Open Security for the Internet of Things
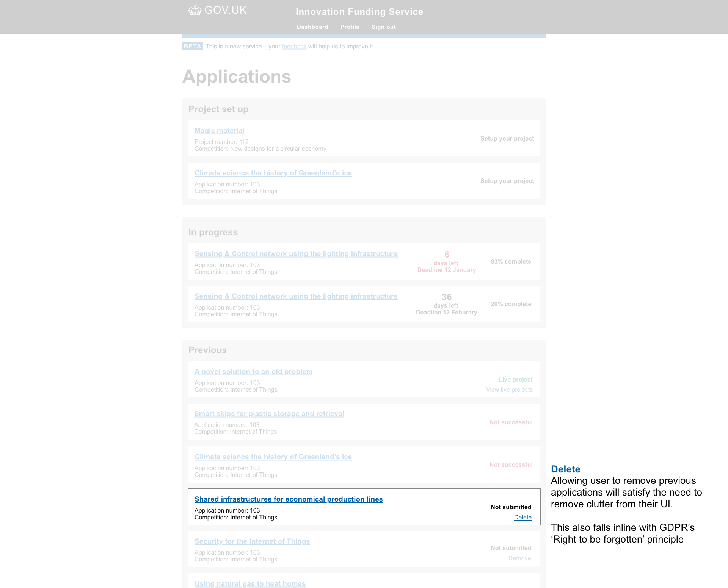This screenshot has width=728, height=588. (x=252, y=541)
